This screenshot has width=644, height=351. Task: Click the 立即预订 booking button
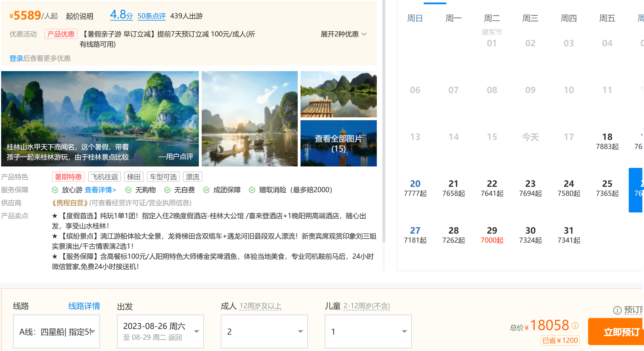(x=619, y=332)
